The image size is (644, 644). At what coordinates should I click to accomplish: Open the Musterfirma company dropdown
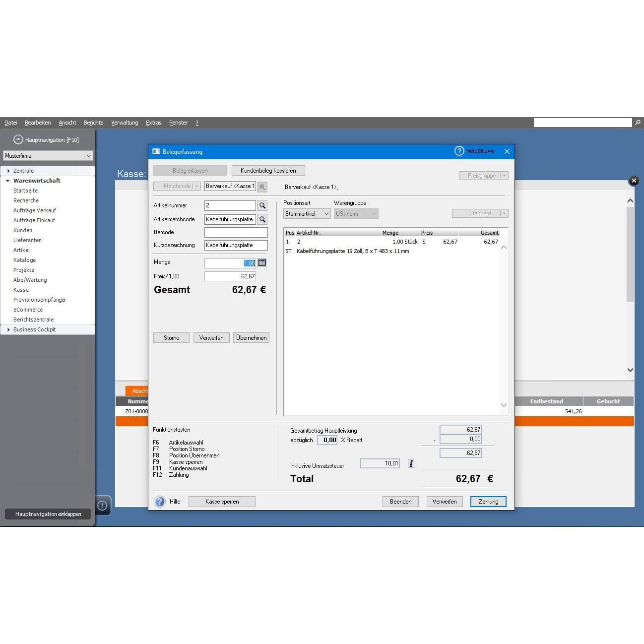[48, 156]
